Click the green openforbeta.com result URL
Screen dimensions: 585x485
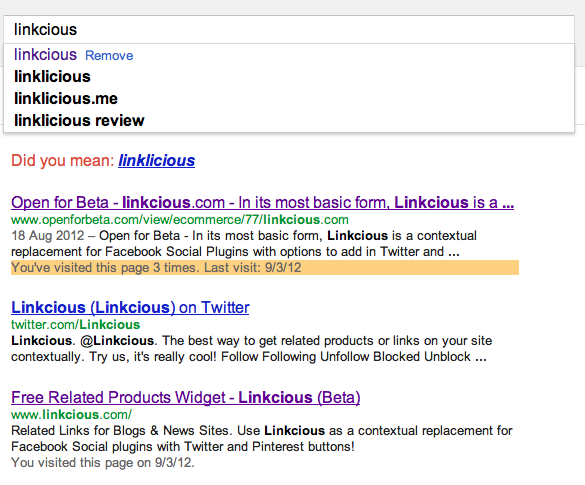(179, 220)
